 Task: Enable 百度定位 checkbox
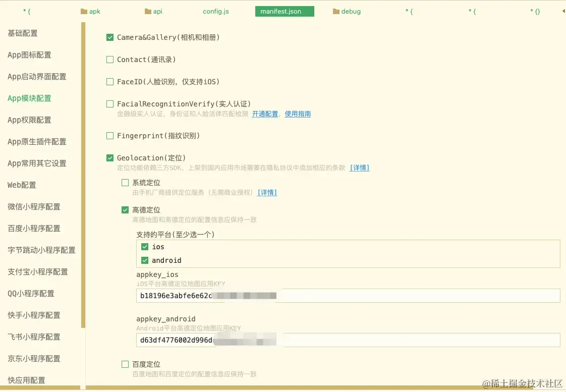point(125,364)
